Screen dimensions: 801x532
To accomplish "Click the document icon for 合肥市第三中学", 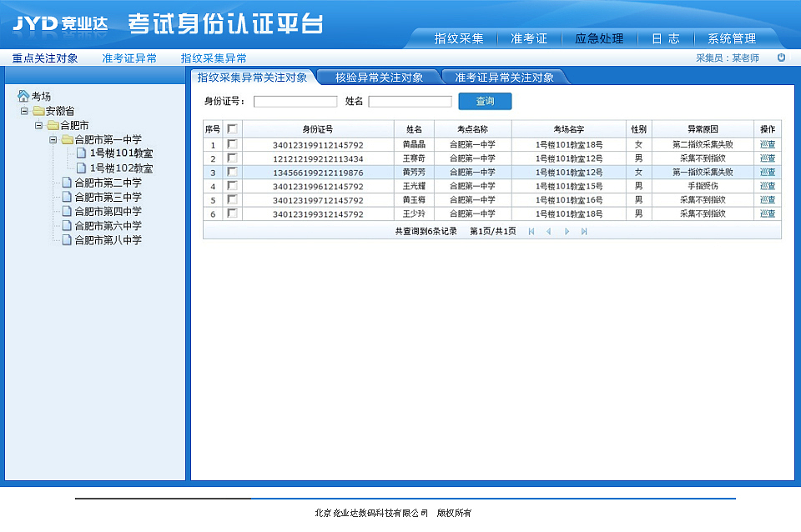I will coord(67,197).
